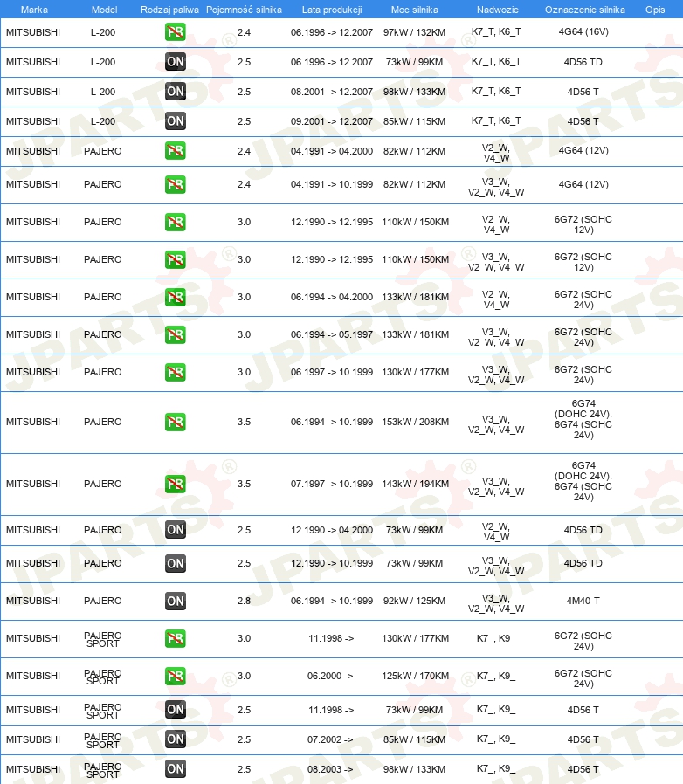This screenshot has height=784, width=683.
Task: Select the 125kW / 170KM power cell
Action: pyautogui.click(x=416, y=676)
